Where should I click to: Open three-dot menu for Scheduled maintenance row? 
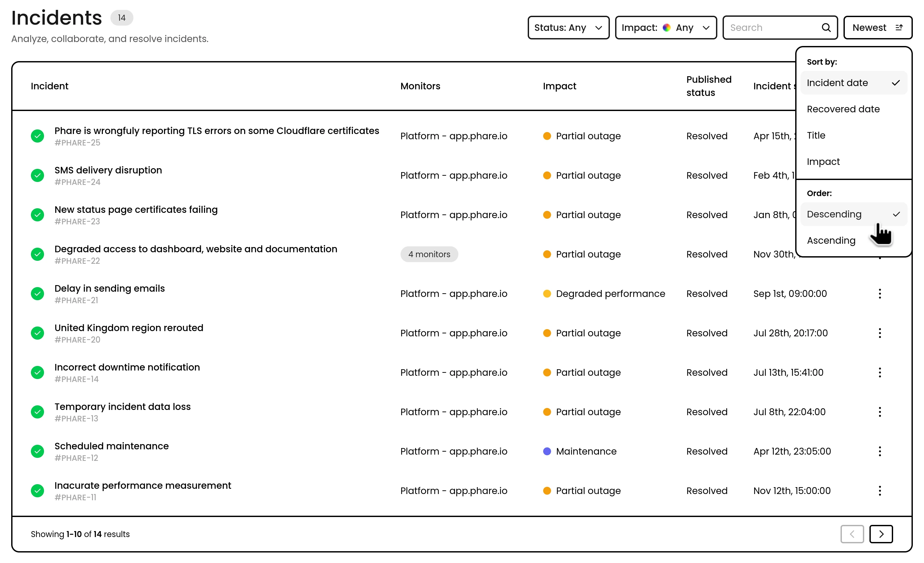(879, 451)
